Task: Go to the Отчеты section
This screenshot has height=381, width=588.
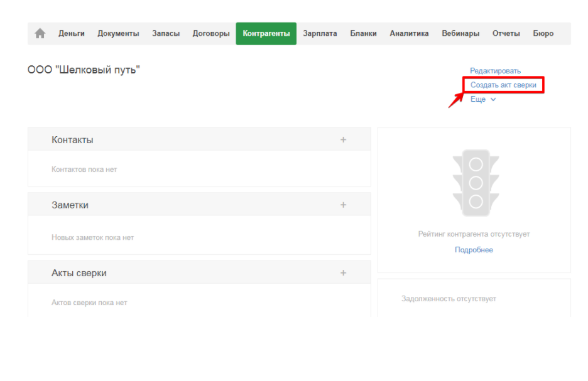Action: [x=506, y=34]
